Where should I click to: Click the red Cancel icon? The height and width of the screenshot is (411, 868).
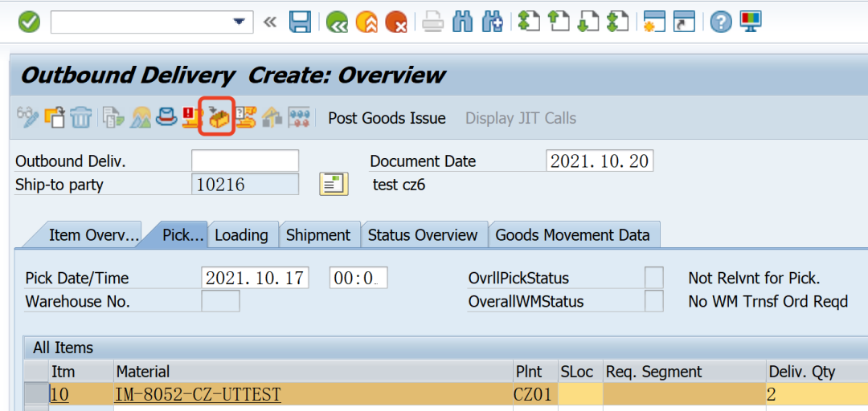(396, 22)
